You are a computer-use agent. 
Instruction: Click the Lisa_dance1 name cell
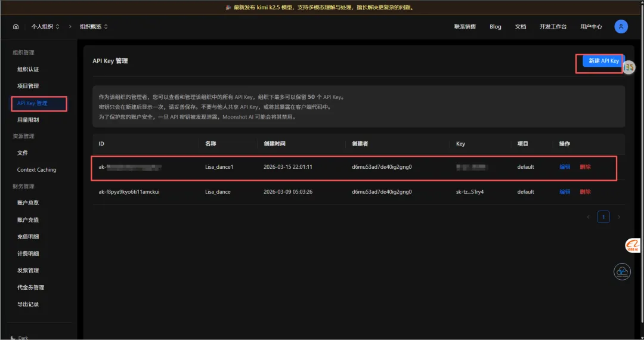tap(219, 167)
